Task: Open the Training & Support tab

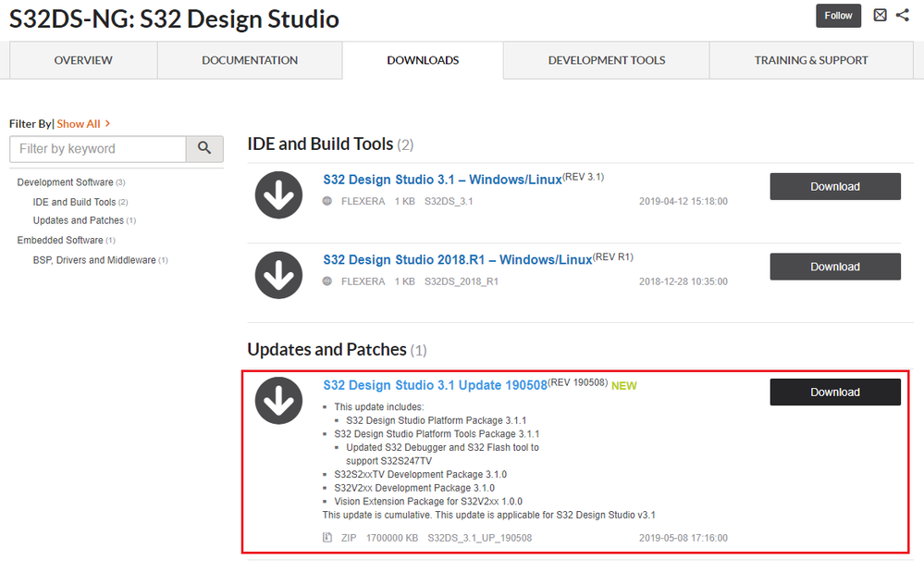Action: [x=811, y=60]
